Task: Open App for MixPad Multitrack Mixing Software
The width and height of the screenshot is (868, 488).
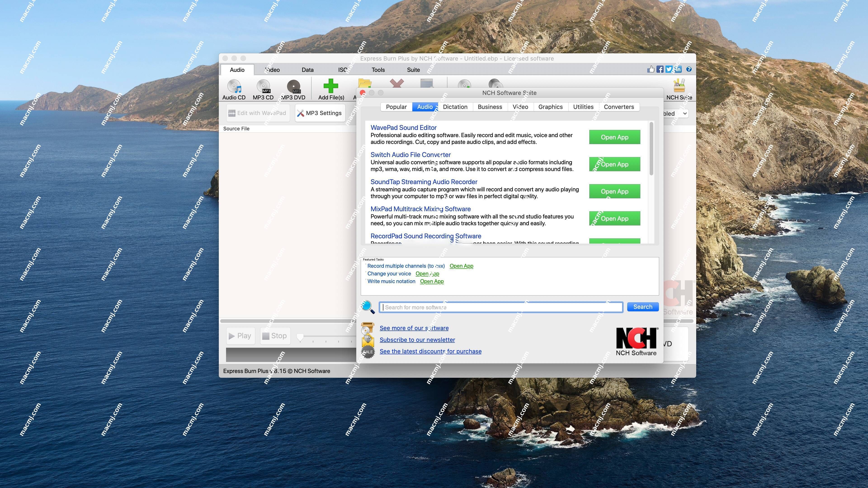Action: (x=614, y=218)
